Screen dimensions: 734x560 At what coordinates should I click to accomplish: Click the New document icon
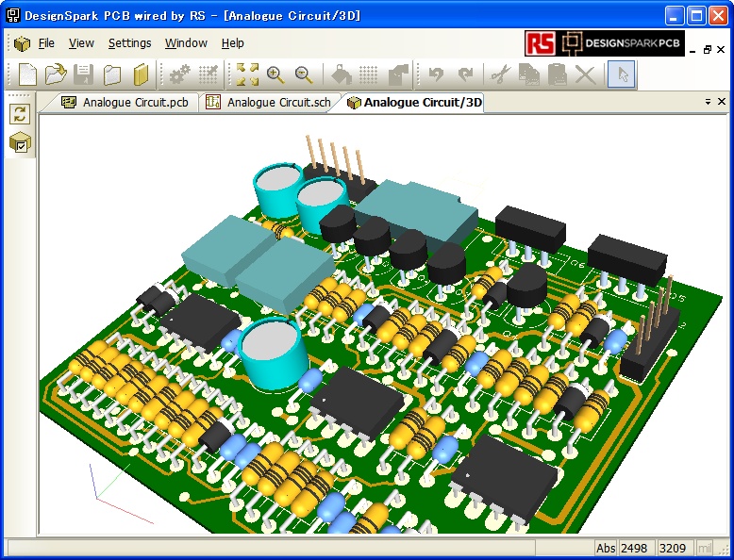tap(27, 74)
